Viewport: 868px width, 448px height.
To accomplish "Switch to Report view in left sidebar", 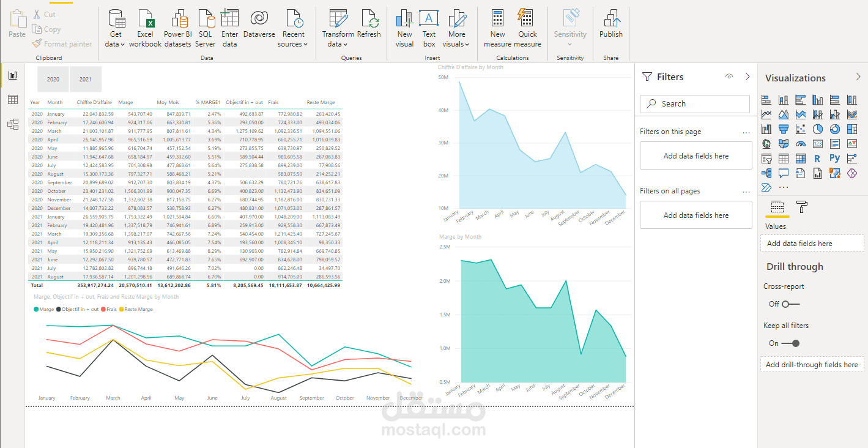I will tap(13, 75).
